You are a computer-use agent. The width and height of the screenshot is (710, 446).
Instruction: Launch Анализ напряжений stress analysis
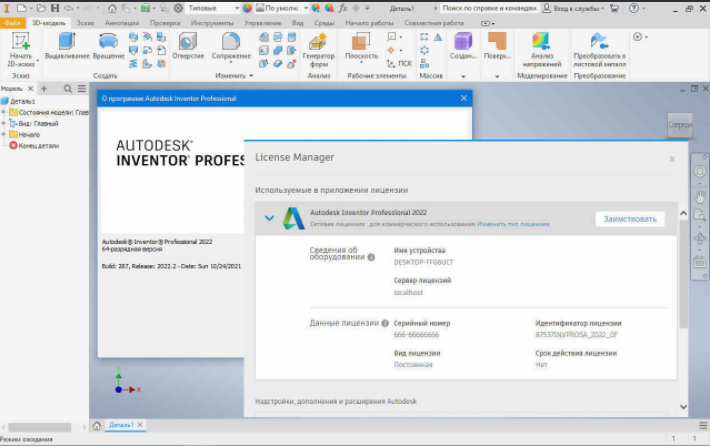tap(542, 50)
